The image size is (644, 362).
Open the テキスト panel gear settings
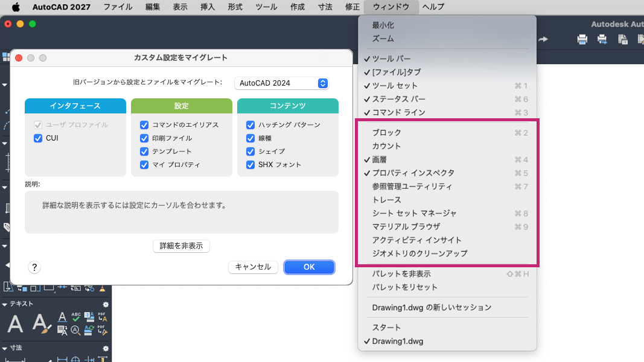(106, 304)
